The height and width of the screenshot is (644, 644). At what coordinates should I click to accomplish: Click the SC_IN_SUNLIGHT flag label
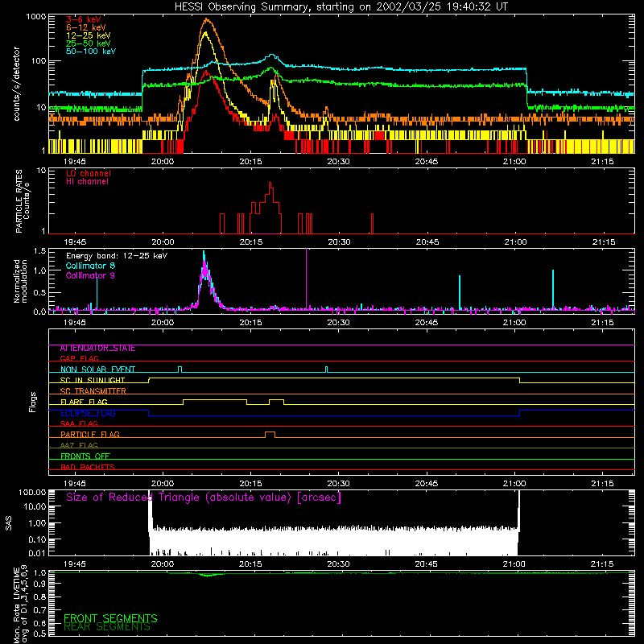93,380
